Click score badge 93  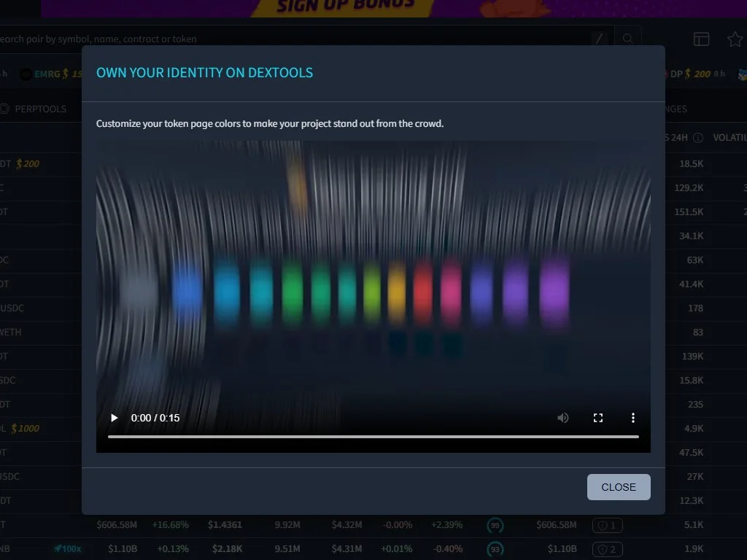(x=495, y=549)
